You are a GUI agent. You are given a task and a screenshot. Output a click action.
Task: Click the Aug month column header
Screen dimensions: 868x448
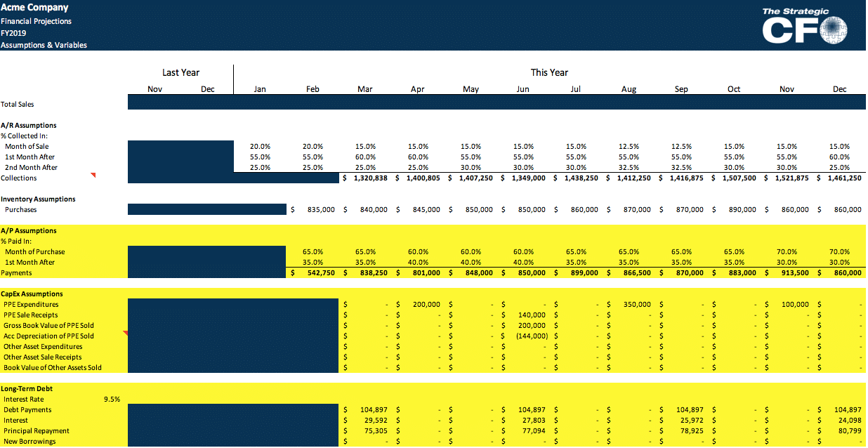point(629,89)
